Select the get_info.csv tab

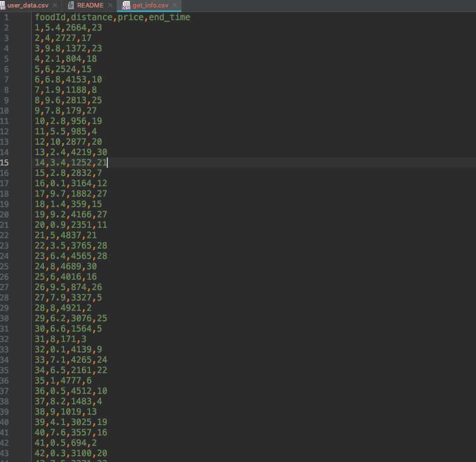tap(150, 5)
